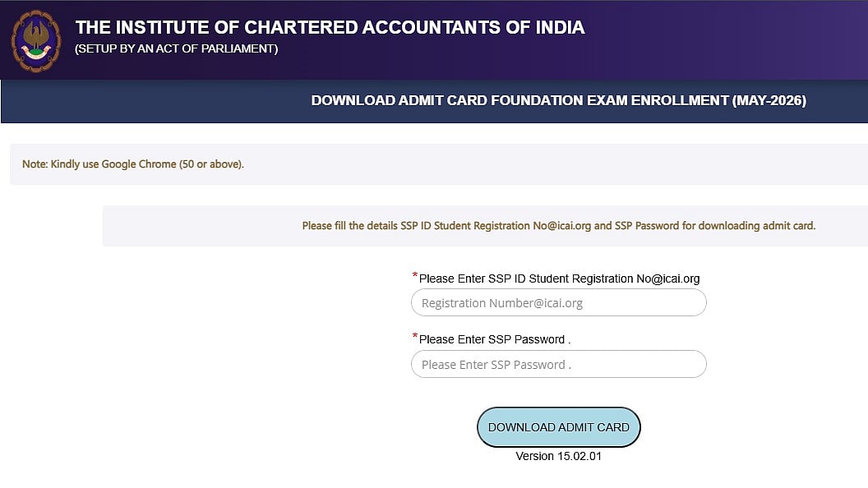Click the Version 15.02.01 text
The height and width of the screenshot is (488, 868).
click(558, 456)
